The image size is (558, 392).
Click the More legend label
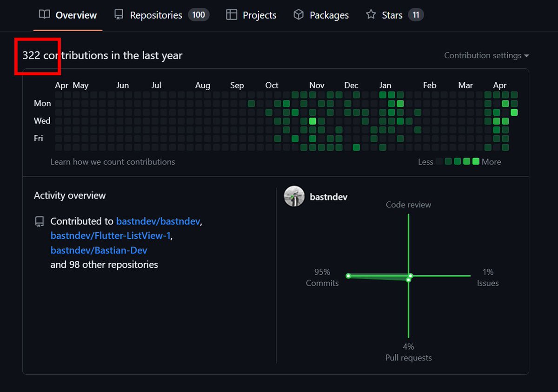pos(492,162)
